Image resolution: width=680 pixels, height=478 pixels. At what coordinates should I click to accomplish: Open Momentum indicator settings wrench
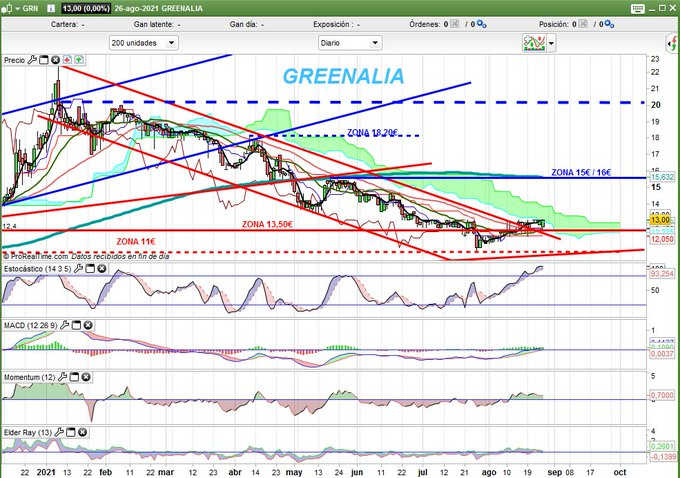[x=62, y=377]
